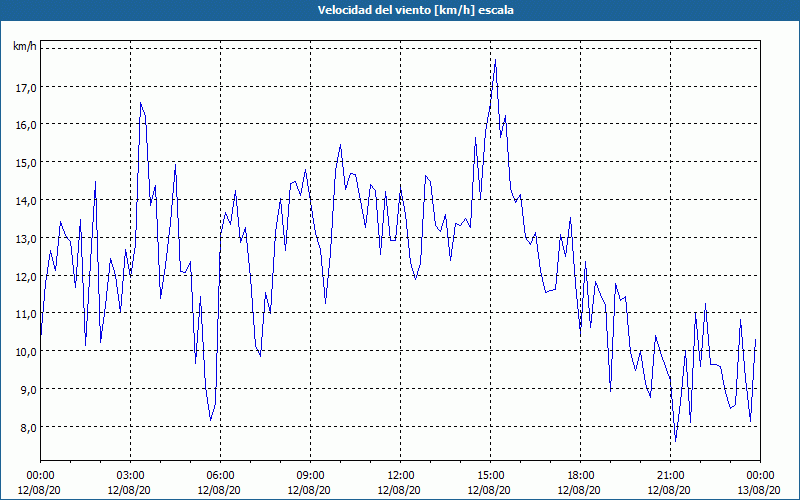Click the 15:00 time axis label
This screenshot has height=500, width=800.
pyautogui.click(x=490, y=476)
